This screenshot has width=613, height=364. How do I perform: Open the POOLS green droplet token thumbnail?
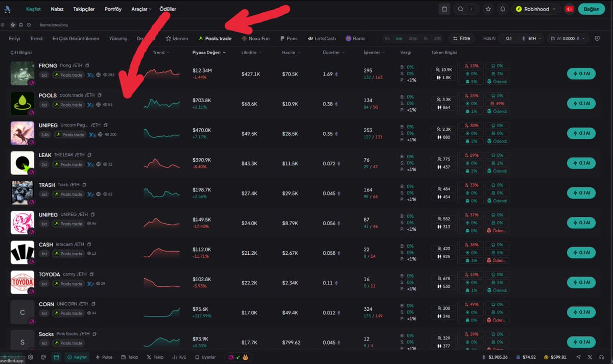click(22, 103)
